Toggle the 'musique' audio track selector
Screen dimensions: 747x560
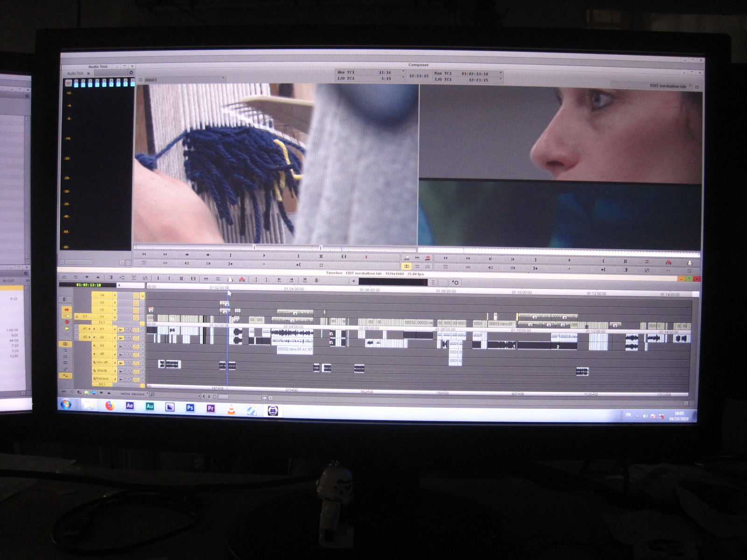pos(102,378)
